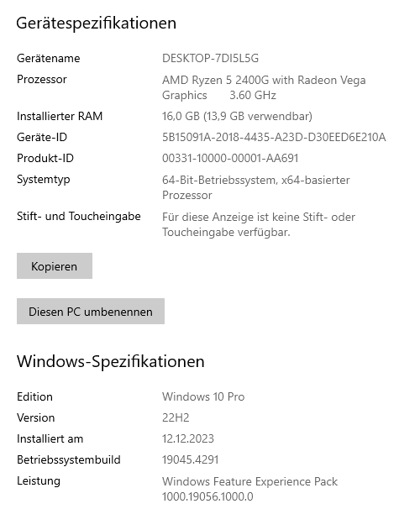Click the Diesen PC umbenennen button
Image resolution: width=420 pixels, height=509 pixels.
91,312
